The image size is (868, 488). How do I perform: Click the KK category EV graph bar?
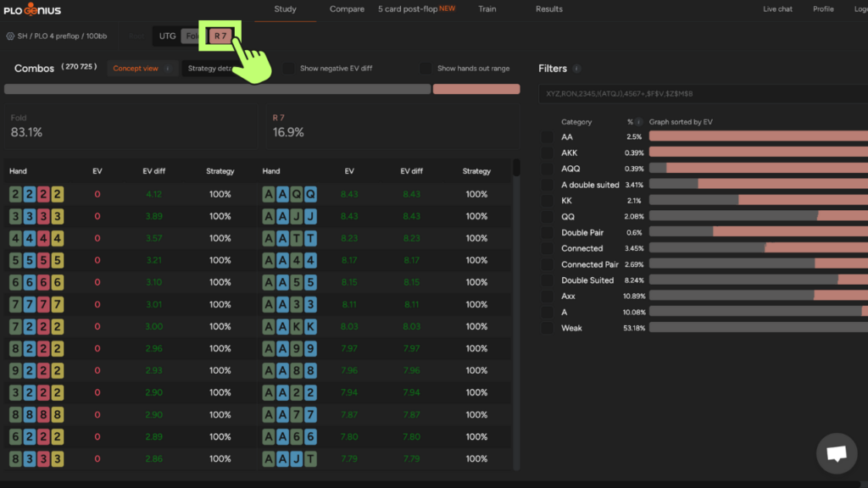tap(759, 200)
